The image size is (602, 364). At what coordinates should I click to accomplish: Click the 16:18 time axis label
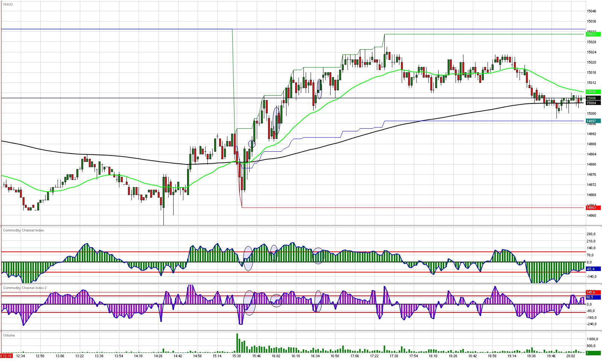click(x=296, y=356)
